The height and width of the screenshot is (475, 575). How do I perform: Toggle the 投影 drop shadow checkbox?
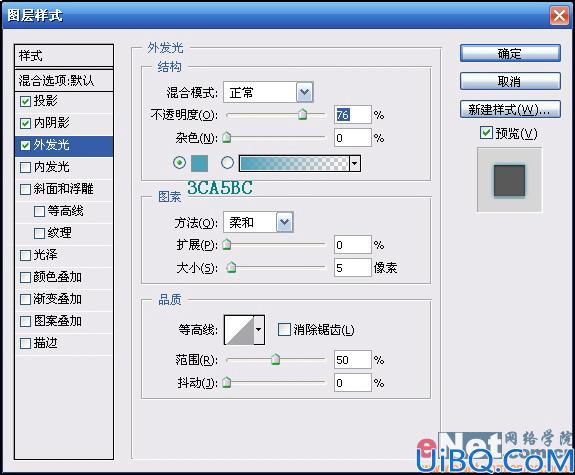pyautogui.click(x=25, y=101)
